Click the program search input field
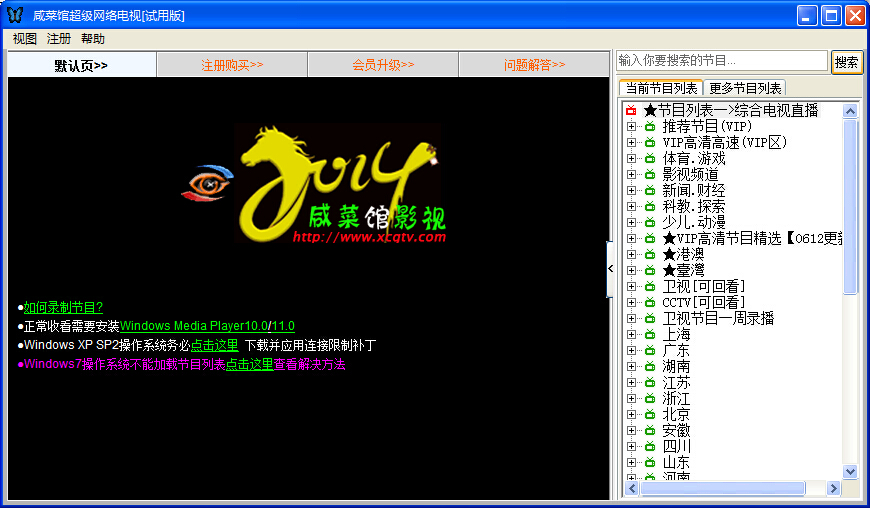 (721, 61)
